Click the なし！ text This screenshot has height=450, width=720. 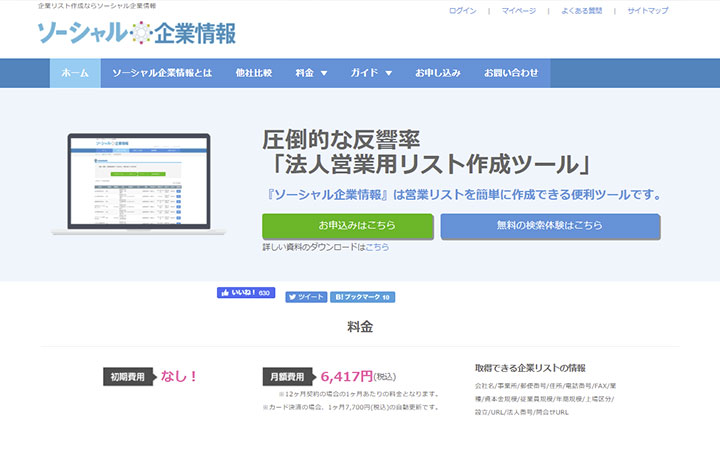tap(179, 377)
